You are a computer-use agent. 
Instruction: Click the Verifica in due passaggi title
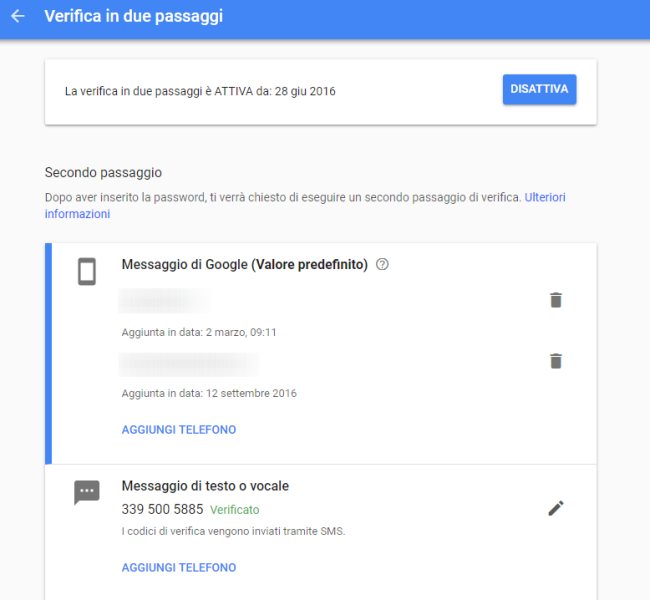coord(133,16)
